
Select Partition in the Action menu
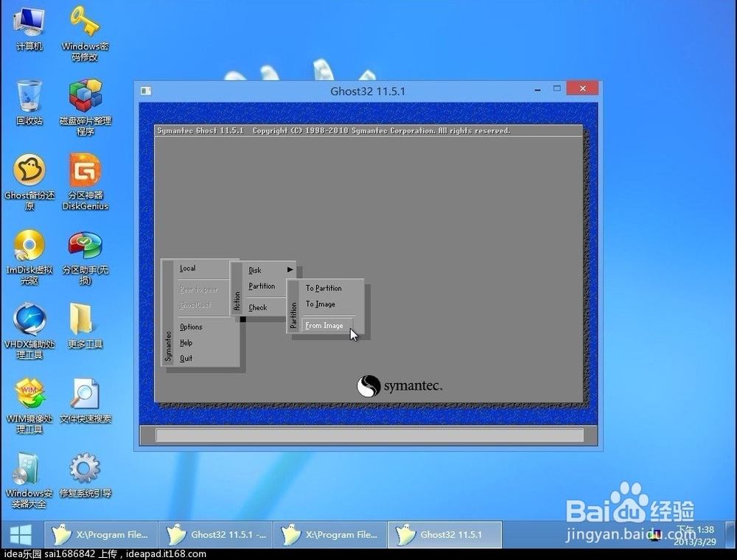(x=262, y=286)
